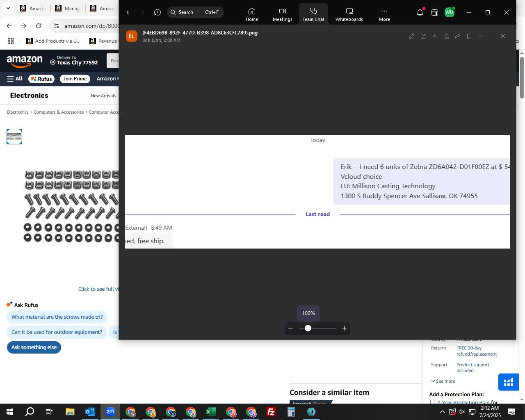The width and height of the screenshot is (525, 420).
Task: Click Electronics breadcrumb link
Action: [x=18, y=112]
